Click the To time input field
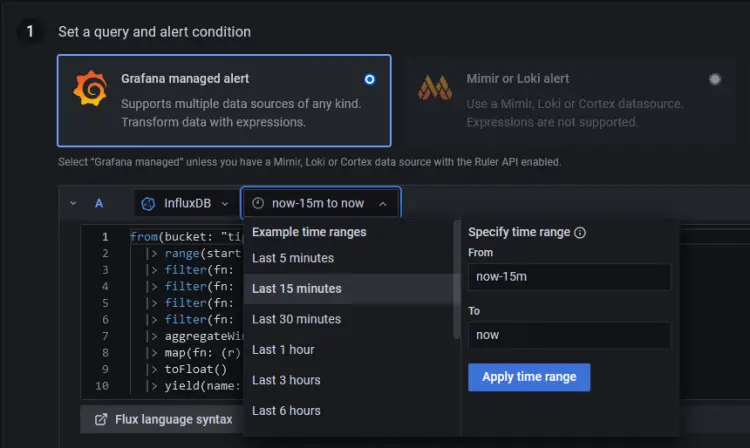 [569, 335]
